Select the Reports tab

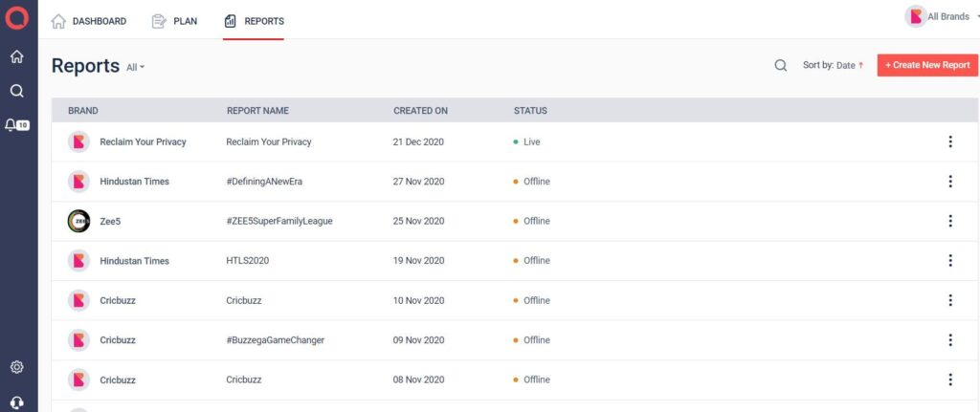[254, 21]
